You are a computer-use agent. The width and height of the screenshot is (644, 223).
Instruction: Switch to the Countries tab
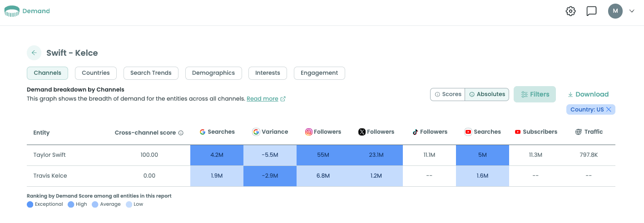click(95, 73)
